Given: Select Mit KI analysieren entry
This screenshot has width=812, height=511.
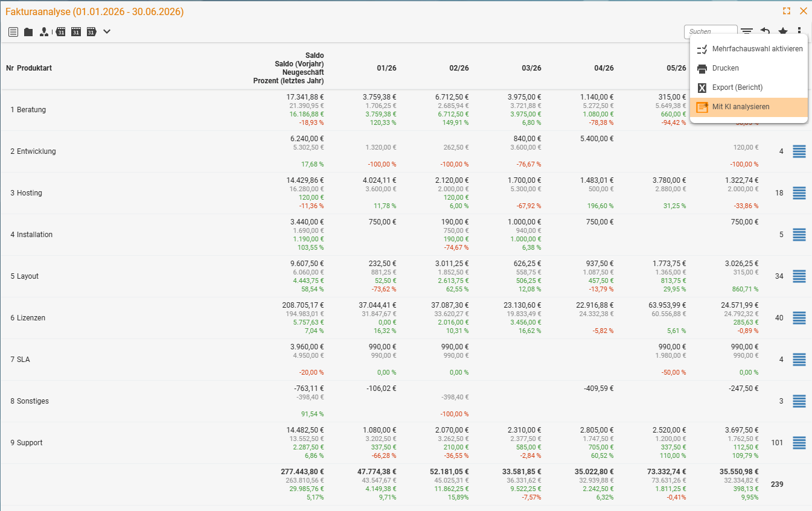Looking at the screenshot, I should tap(749, 107).
